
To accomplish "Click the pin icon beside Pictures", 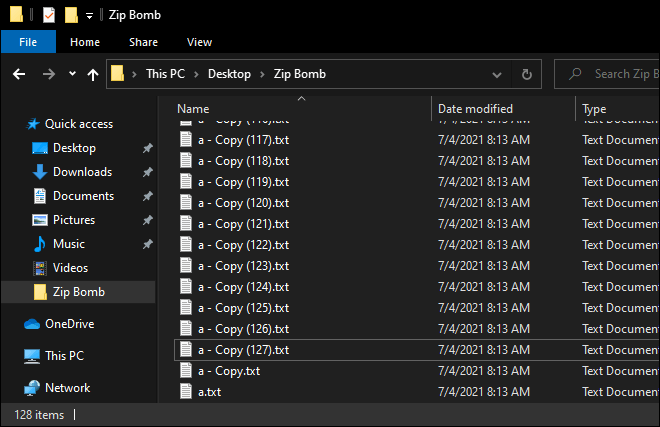I will [x=147, y=220].
